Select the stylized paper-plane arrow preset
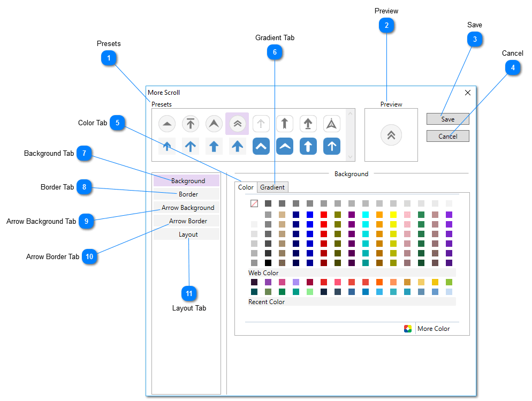Viewport: 532px width, 401px height. (x=332, y=124)
